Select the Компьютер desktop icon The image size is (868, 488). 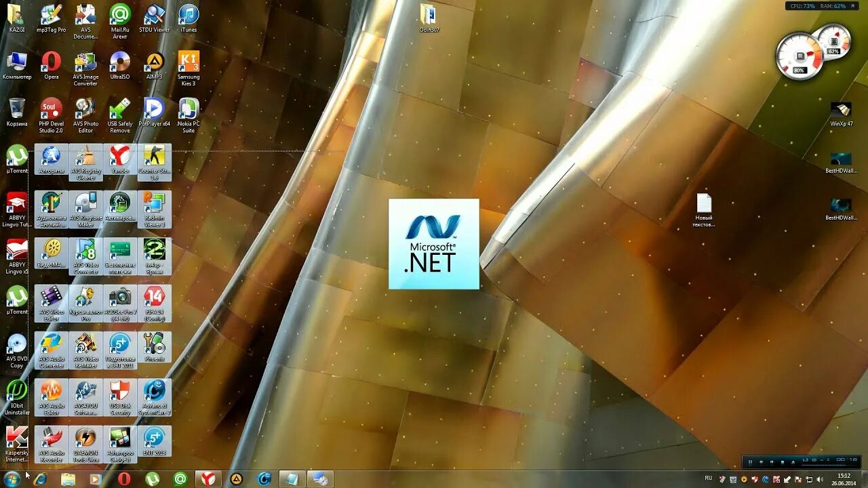pyautogui.click(x=16, y=66)
